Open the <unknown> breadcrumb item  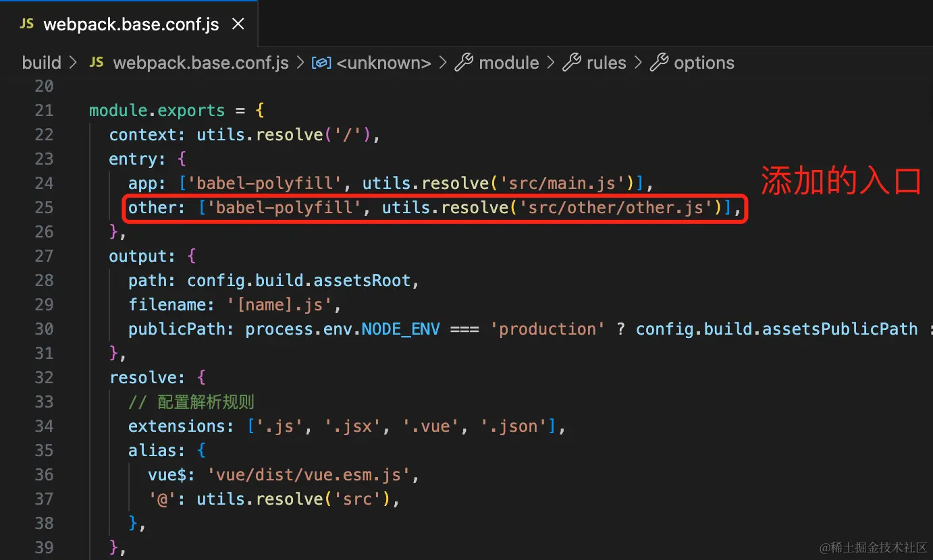(383, 63)
